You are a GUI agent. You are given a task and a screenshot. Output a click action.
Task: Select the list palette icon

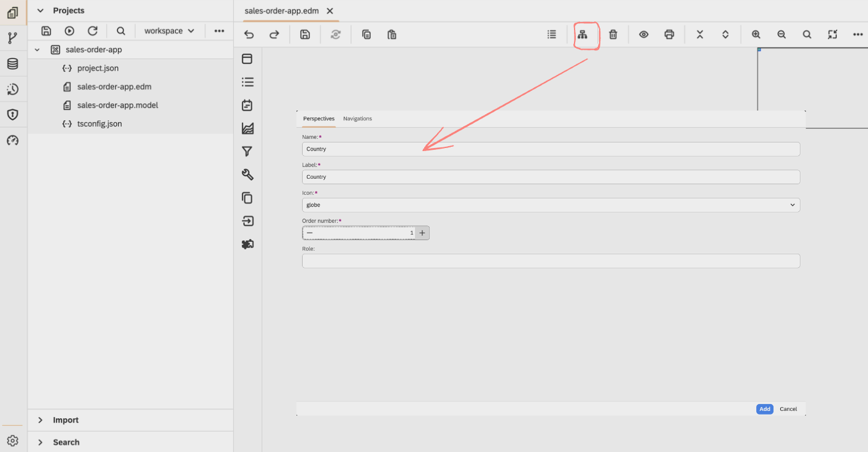point(247,82)
